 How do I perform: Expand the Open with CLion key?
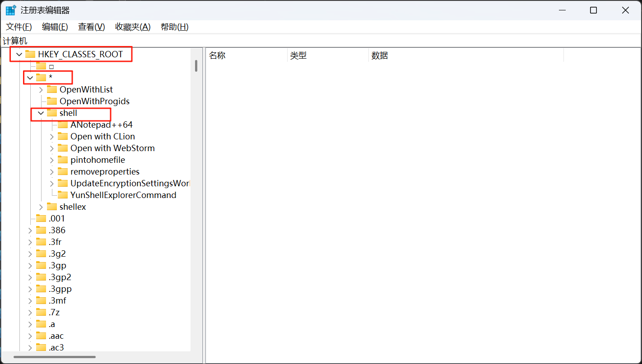(x=52, y=137)
